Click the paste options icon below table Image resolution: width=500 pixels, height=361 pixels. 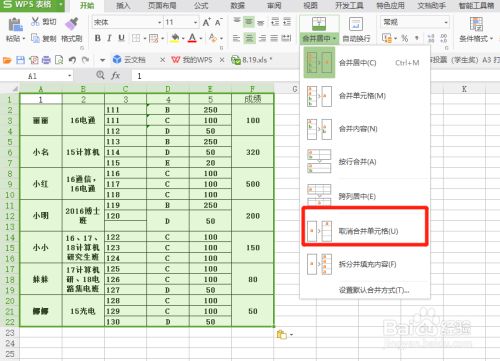coord(282,334)
